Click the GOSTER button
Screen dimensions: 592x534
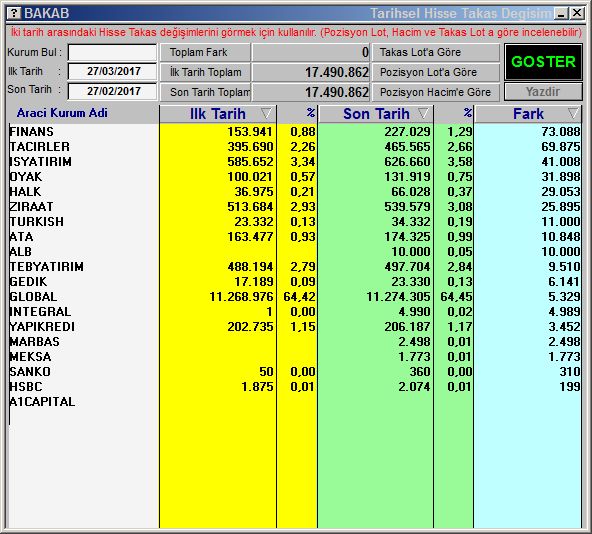point(543,62)
